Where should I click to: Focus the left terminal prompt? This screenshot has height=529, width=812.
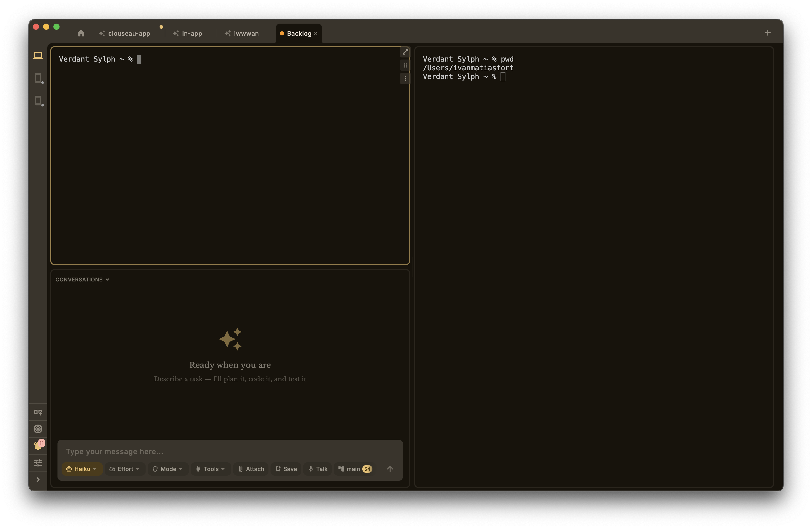100,59
